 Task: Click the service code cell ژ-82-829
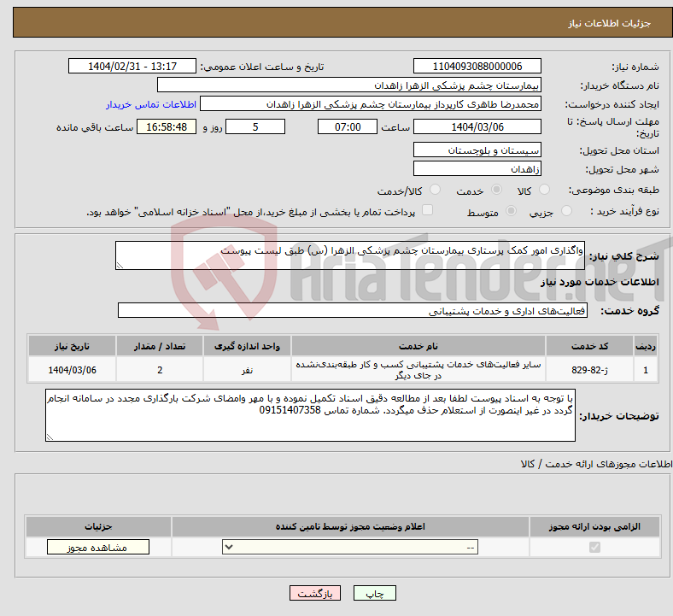pos(590,370)
